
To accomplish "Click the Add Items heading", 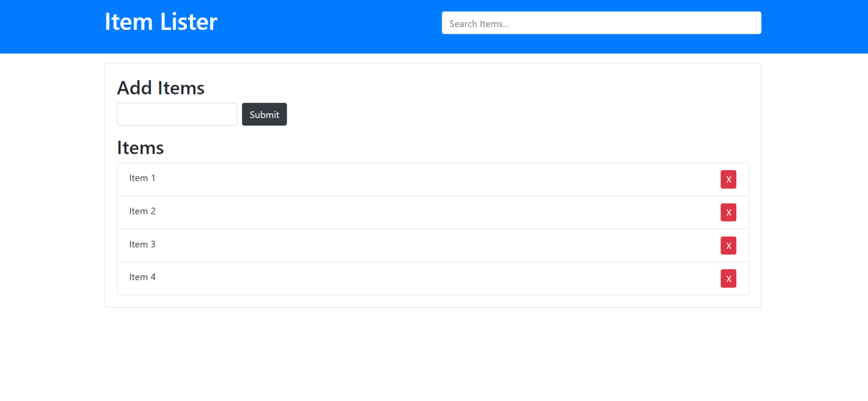I will coord(160,88).
